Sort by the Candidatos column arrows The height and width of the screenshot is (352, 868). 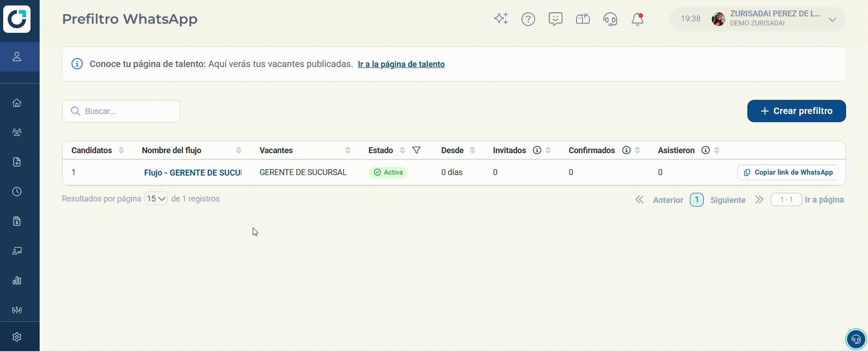point(121,150)
